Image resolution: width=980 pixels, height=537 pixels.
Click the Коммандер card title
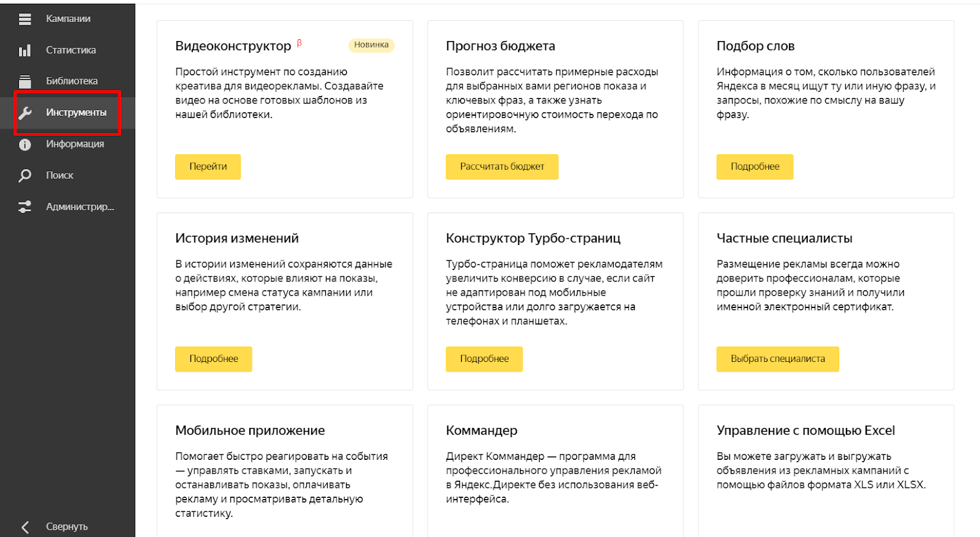(481, 430)
